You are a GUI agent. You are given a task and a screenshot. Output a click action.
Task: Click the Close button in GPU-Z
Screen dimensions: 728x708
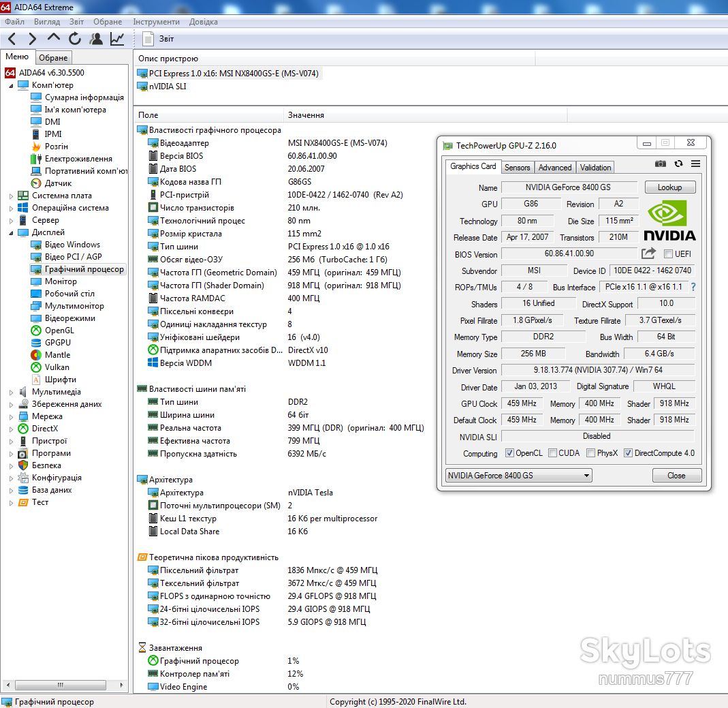[676, 475]
